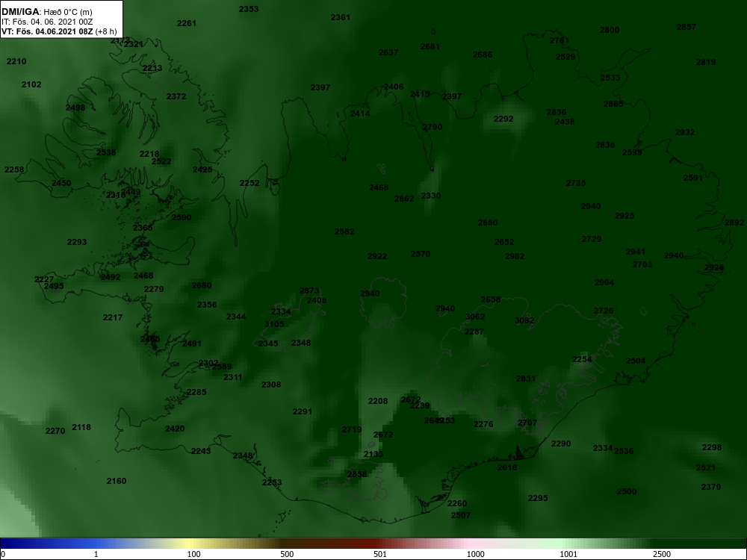Select the map value 3062
This screenshot has height=560, width=747.
point(475,317)
